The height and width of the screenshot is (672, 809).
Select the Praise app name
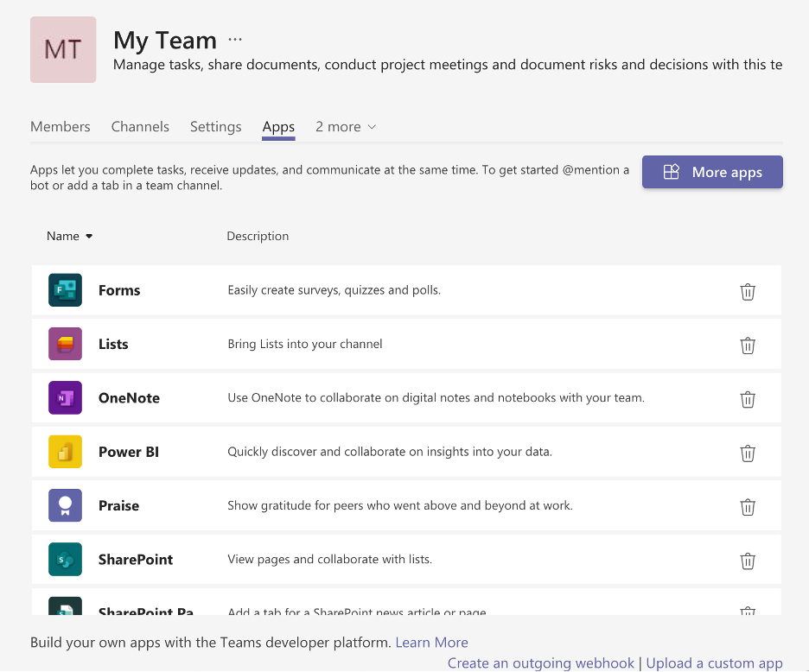click(118, 505)
